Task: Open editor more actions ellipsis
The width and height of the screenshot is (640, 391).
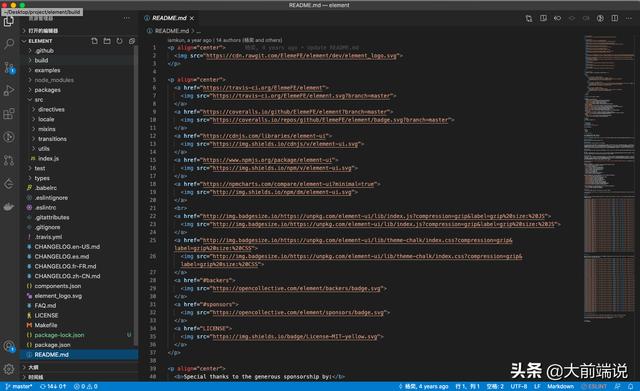Action: point(629,18)
